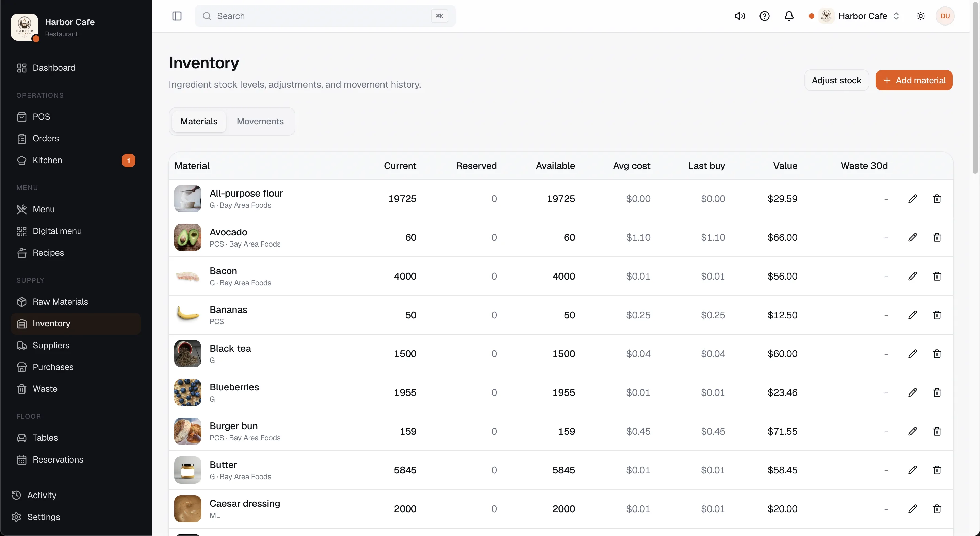The height and width of the screenshot is (536, 980).
Task: Click Add material button
Action: point(914,80)
